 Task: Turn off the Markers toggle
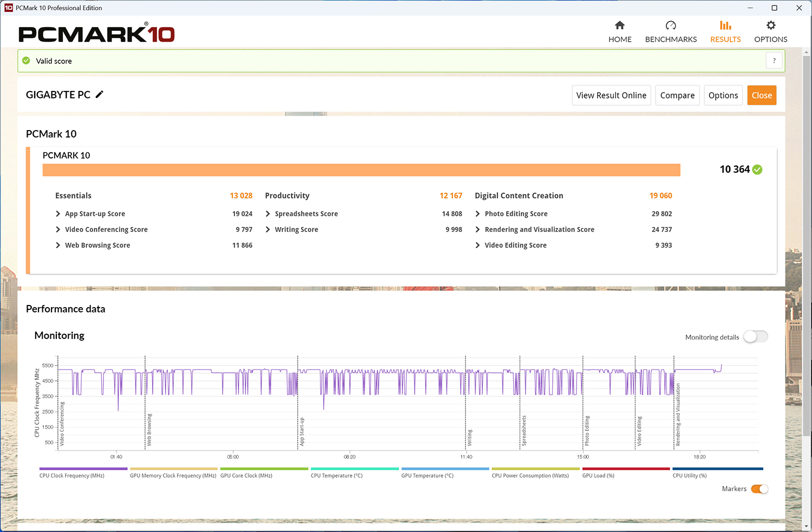point(759,489)
